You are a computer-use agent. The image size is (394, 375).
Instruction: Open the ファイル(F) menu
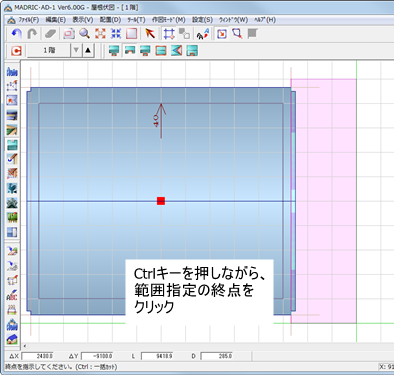coord(29,20)
